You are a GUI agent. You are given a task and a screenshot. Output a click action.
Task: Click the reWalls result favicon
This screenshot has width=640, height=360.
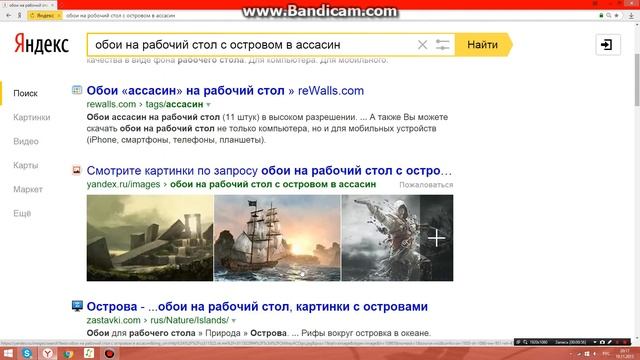tap(77, 90)
